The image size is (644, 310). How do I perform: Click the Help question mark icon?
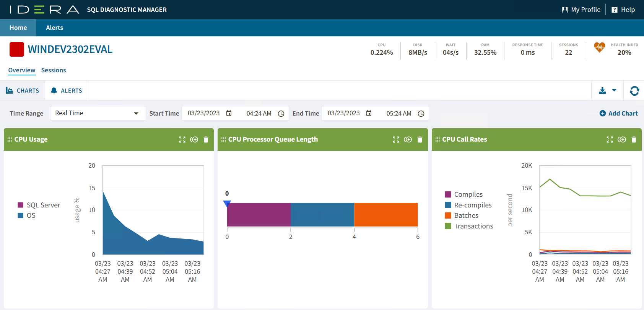[615, 10]
